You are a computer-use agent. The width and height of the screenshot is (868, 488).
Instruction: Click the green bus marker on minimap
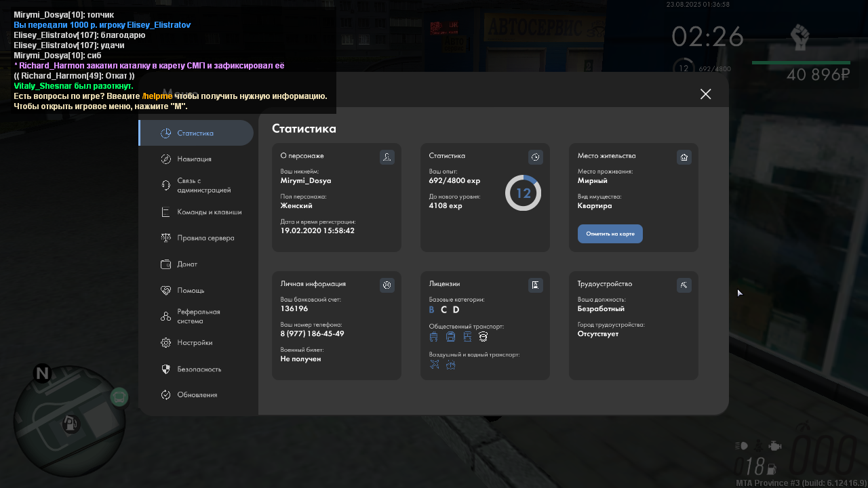click(x=119, y=396)
